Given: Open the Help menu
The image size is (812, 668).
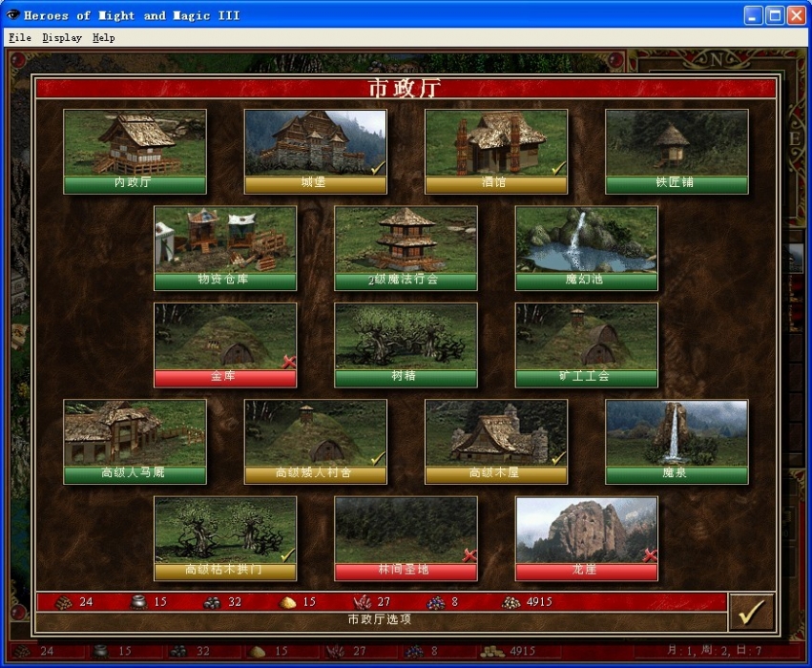Looking at the screenshot, I should [104, 38].
